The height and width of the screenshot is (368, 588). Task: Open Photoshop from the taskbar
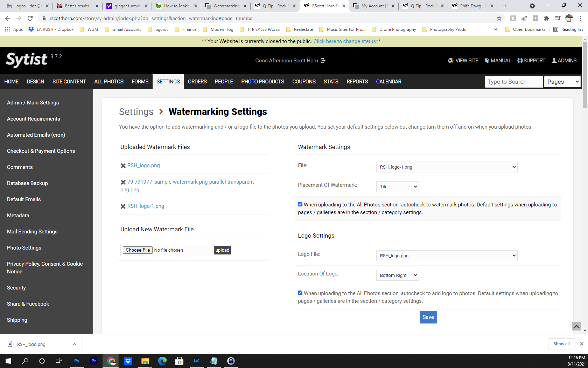point(77,361)
